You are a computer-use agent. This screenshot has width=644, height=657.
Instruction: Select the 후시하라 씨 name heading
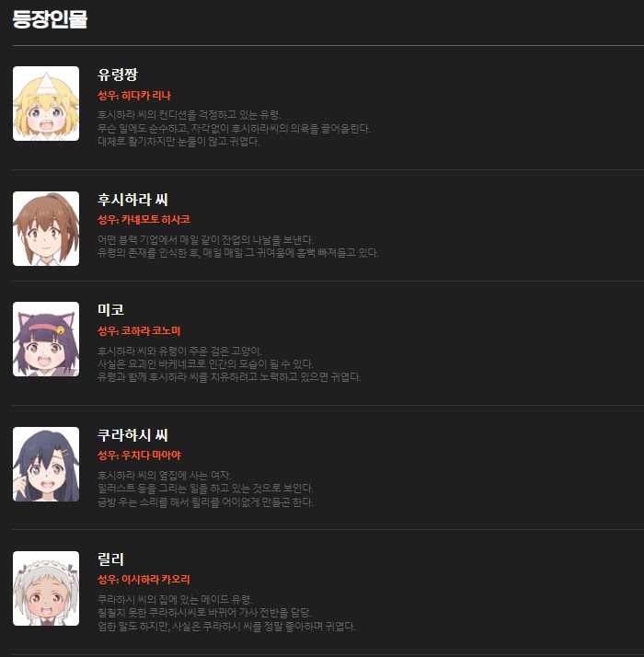[132, 200]
